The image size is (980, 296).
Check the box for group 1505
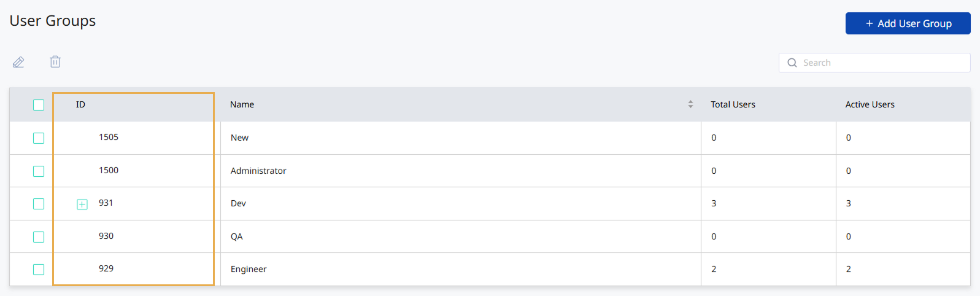[x=39, y=138]
